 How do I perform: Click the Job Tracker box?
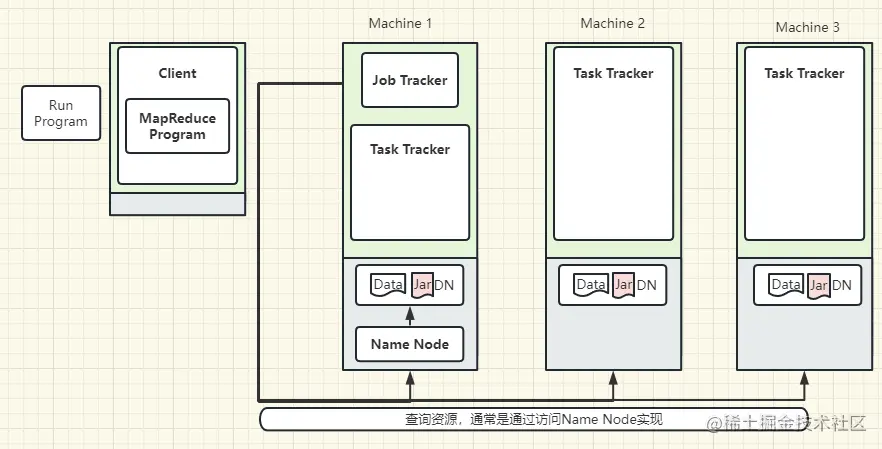point(410,80)
